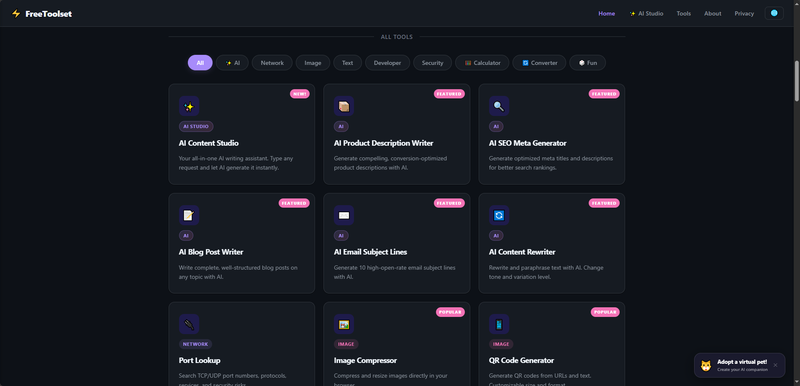The height and width of the screenshot is (386, 800).
Task: Click the Image Compressor picture icon
Action: pyautogui.click(x=344, y=324)
